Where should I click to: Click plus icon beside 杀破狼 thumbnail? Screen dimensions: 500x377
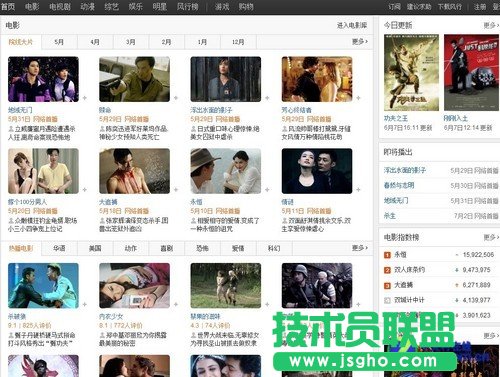point(85,304)
